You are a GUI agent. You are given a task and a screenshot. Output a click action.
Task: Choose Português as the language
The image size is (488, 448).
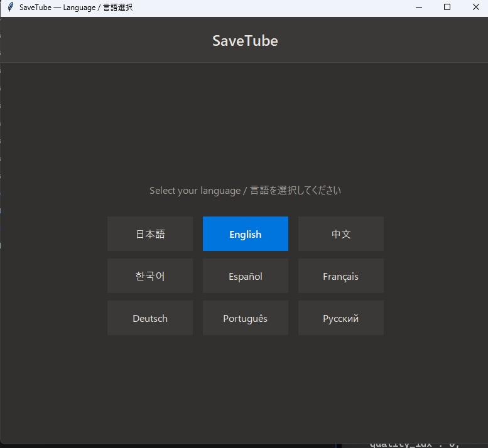(245, 317)
